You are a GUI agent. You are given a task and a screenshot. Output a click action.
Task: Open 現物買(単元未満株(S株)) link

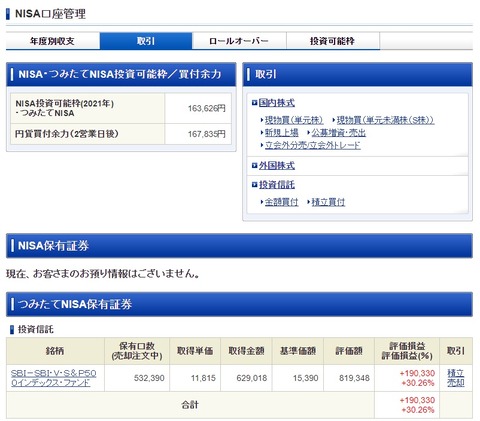tap(385, 120)
